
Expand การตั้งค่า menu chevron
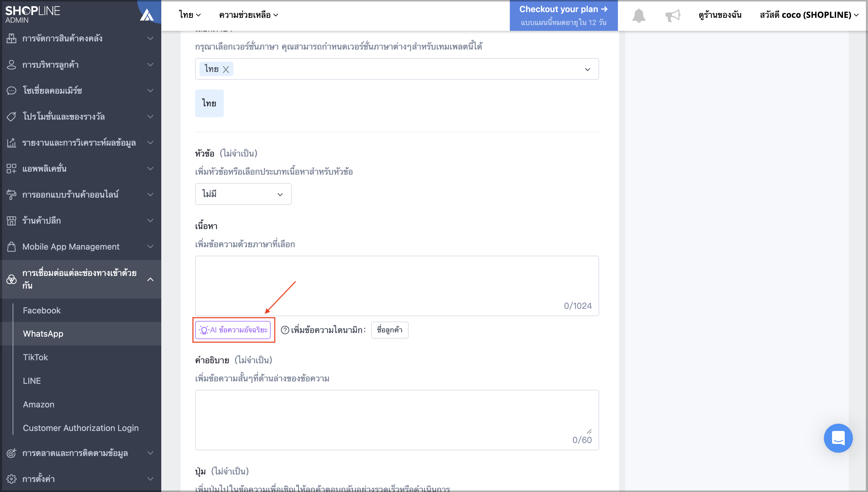click(151, 479)
